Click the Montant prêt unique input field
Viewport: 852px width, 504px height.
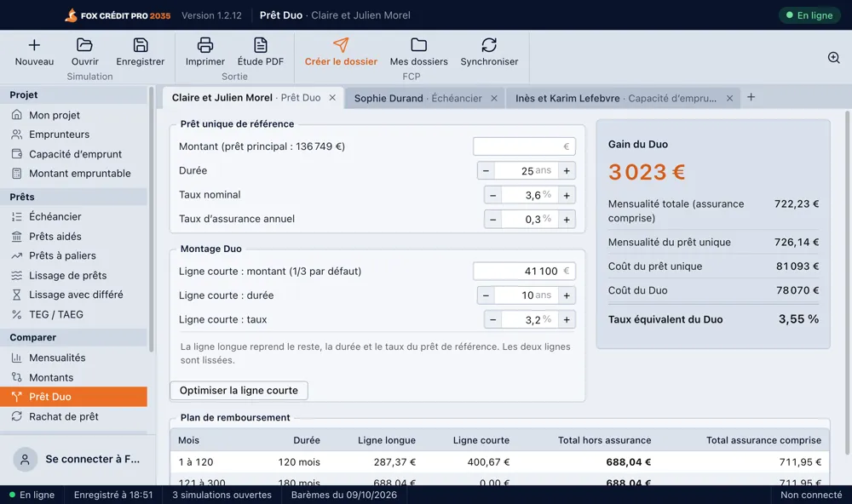(x=524, y=146)
